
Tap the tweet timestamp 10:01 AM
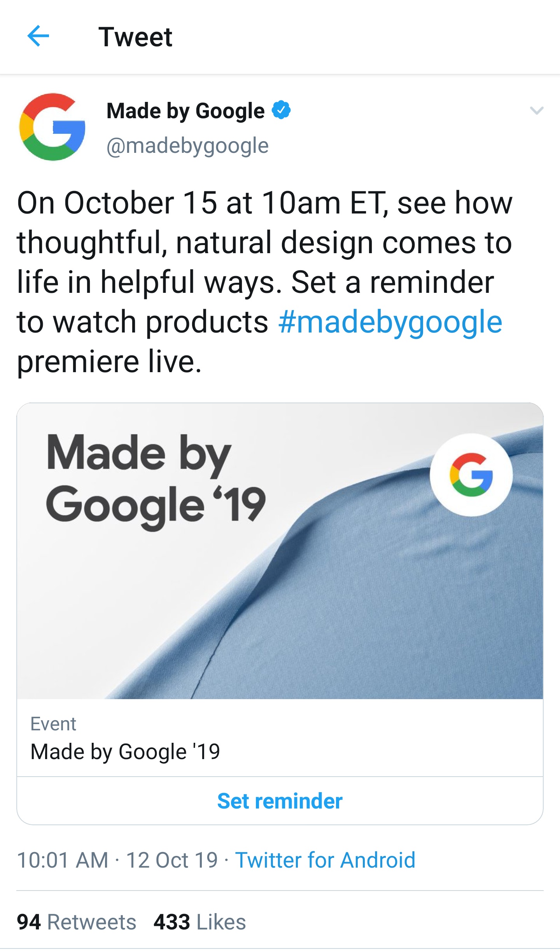[63, 860]
